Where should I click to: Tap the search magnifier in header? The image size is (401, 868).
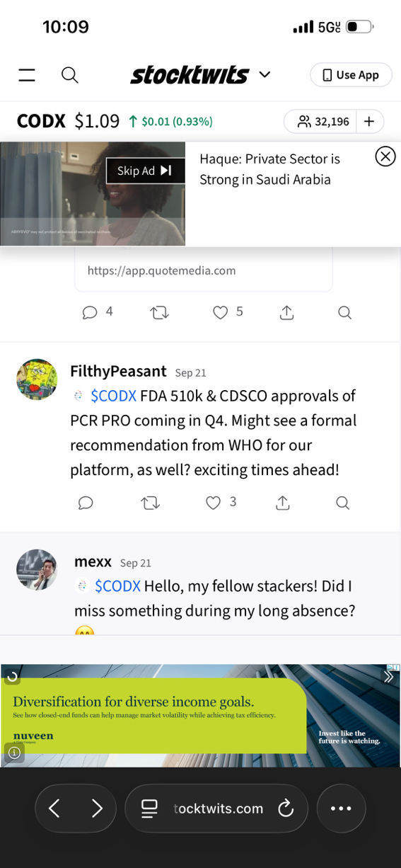[x=69, y=75]
